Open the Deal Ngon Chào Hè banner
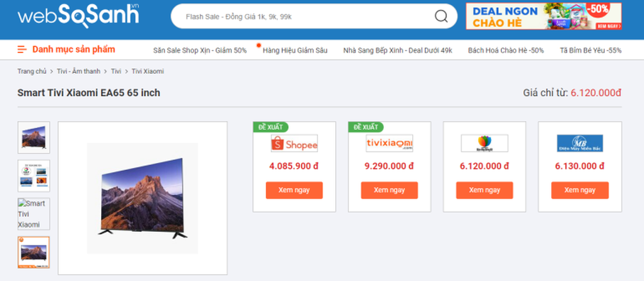The width and height of the screenshot is (644, 281). [544, 16]
